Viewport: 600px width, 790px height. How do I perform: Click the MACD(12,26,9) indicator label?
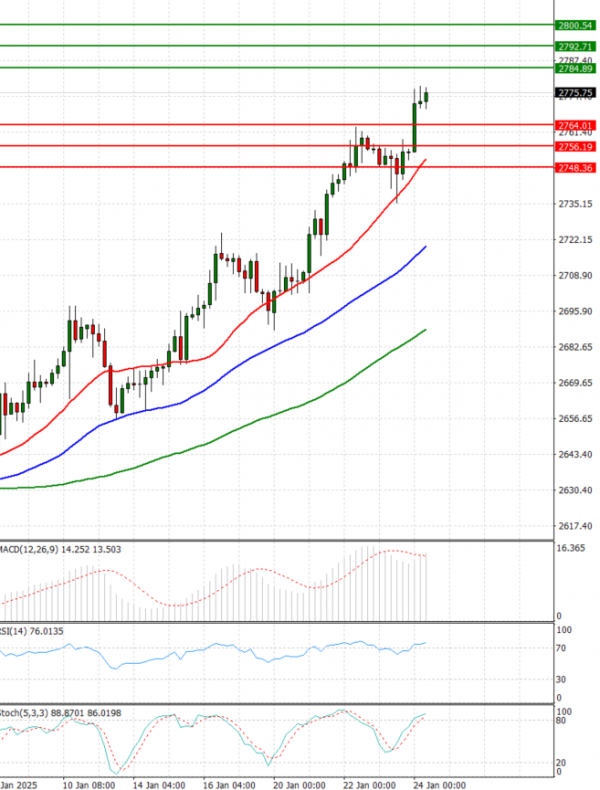(60, 549)
